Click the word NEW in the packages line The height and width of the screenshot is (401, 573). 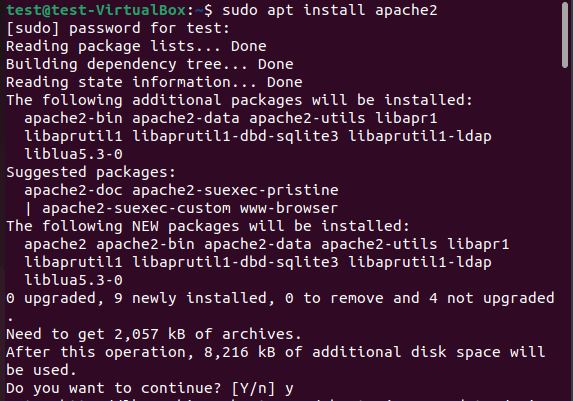click(x=145, y=226)
